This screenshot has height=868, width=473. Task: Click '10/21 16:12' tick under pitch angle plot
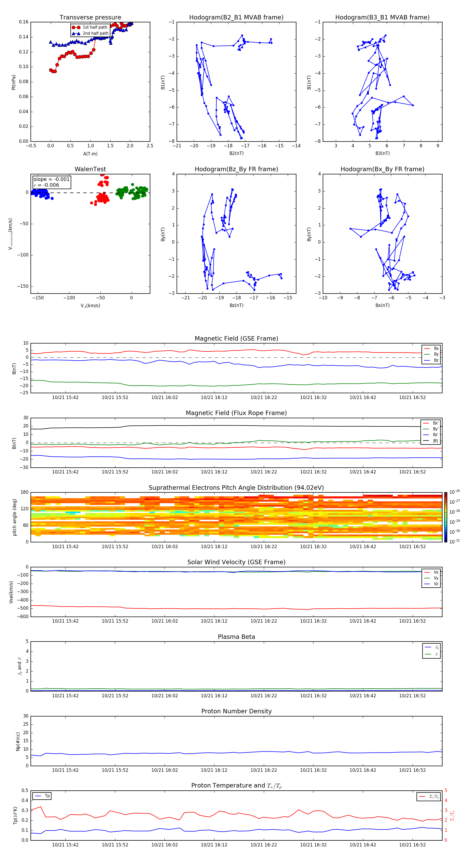pyautogui.click(x=214, y=547)
